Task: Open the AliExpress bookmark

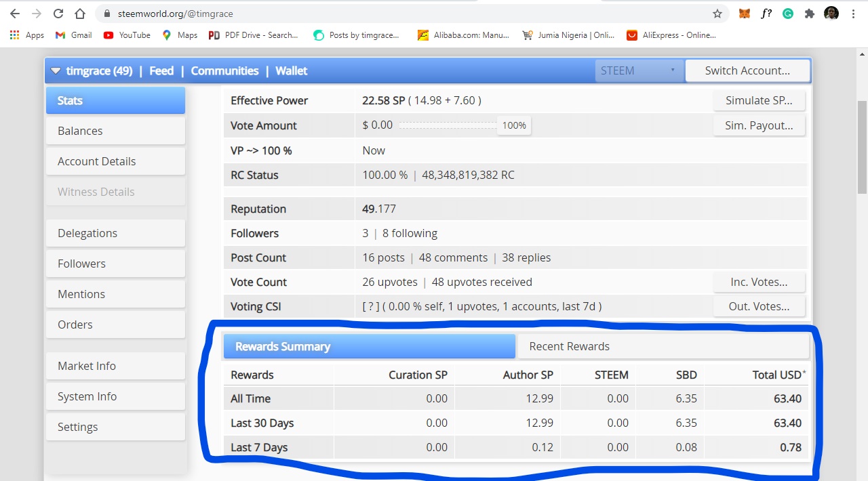Action: click(671, 35)
